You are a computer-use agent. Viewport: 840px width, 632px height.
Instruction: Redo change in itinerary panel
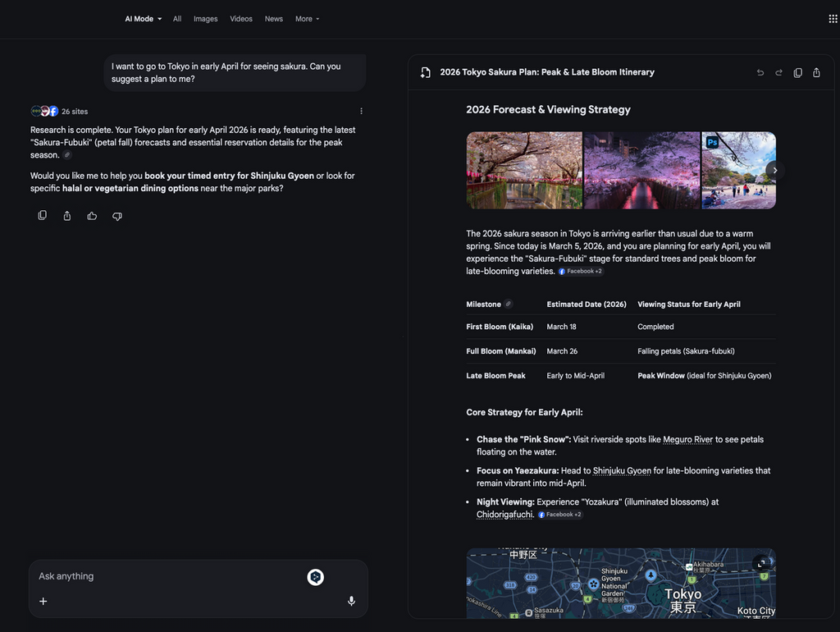click(779, 72)
